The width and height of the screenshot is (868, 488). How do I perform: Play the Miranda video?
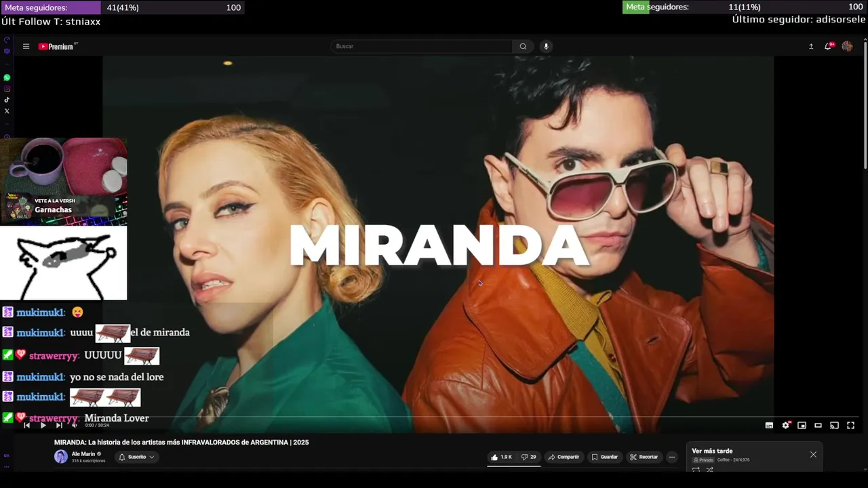click(x=43, y=426)
